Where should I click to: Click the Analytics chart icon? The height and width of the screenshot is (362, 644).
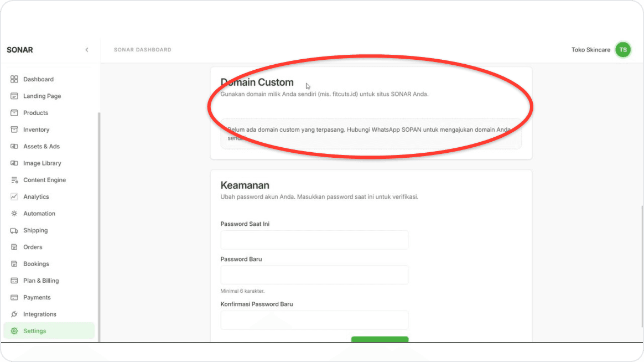(x=14, y=196)
